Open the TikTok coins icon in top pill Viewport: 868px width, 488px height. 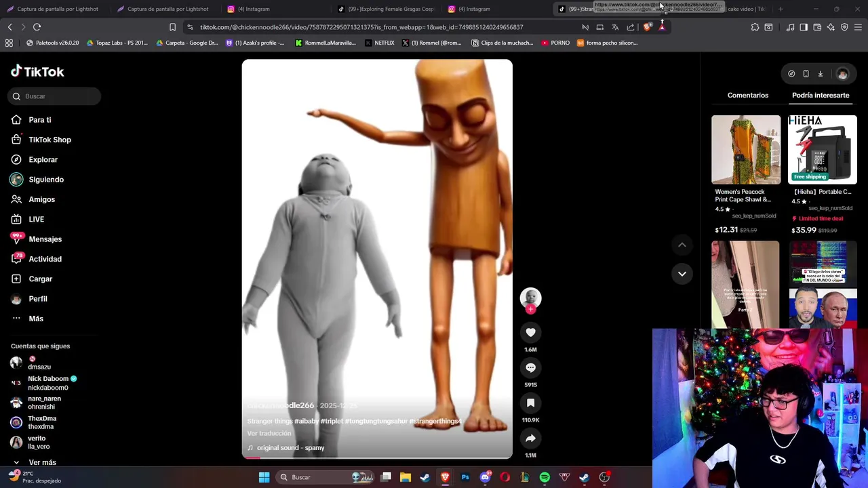tap(791, 74)
